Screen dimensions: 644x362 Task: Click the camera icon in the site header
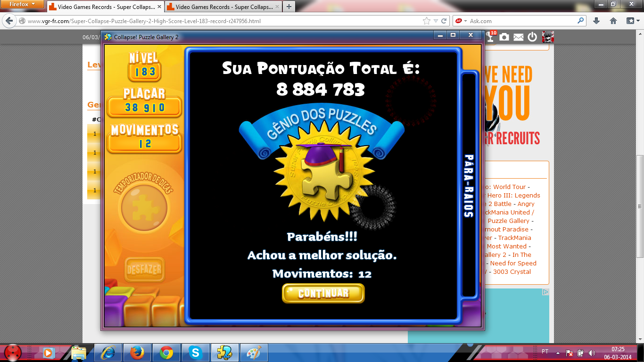coord(504,37)
